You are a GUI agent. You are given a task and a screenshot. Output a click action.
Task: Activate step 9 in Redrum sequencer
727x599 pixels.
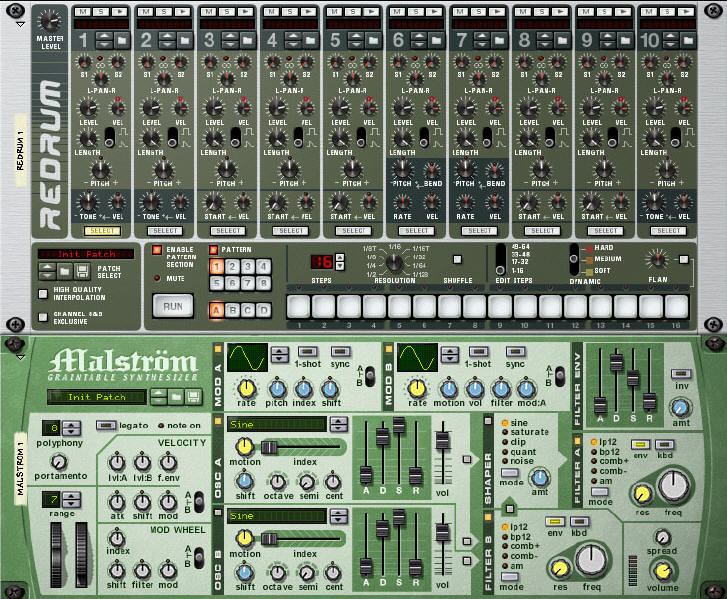(x=501, y=305)
